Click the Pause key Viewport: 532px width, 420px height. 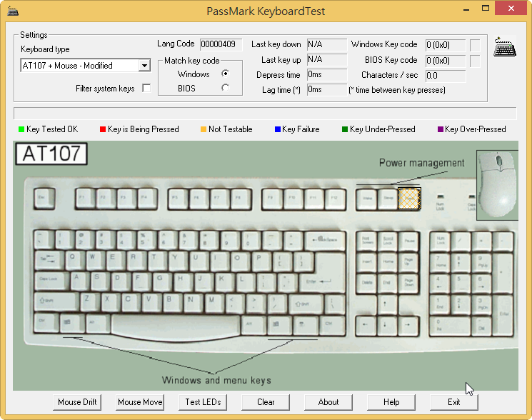click(x=408, y=241)
